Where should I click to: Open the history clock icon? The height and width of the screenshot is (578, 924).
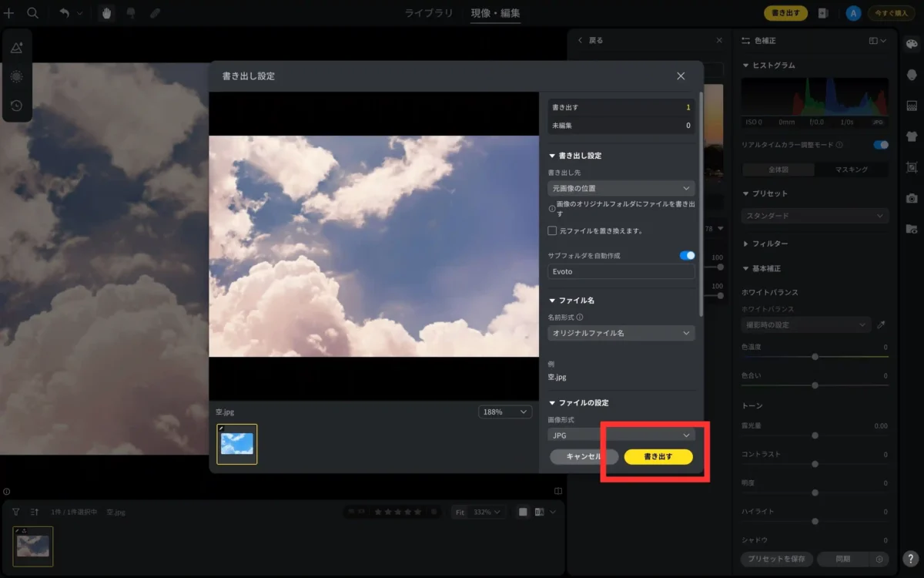tap(17, 106)
